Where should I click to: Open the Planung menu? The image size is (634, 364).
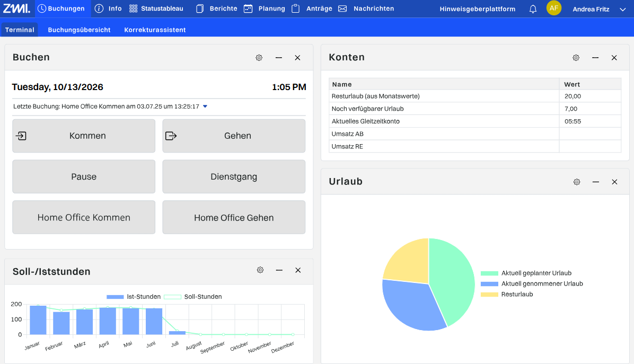[x=265, y=8]
